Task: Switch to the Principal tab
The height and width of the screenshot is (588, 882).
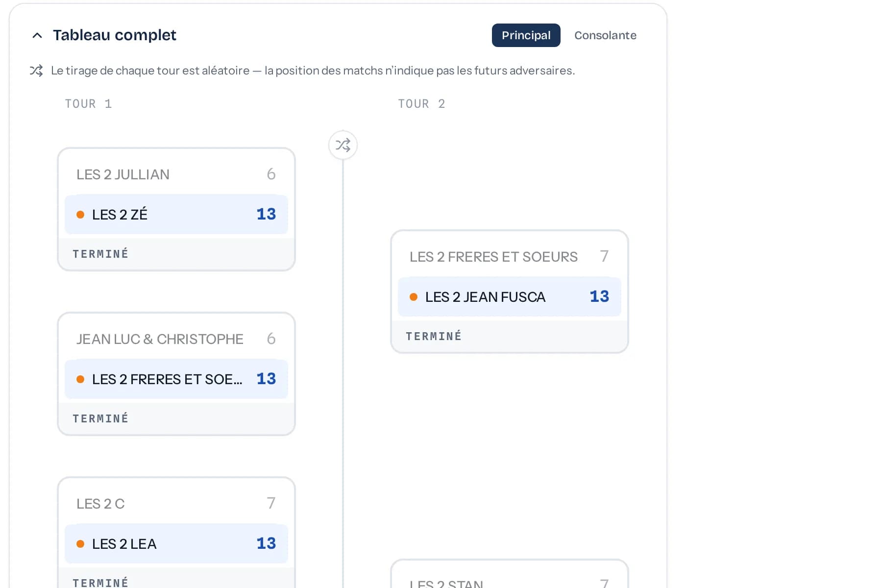Action: (x=526, y=35)
